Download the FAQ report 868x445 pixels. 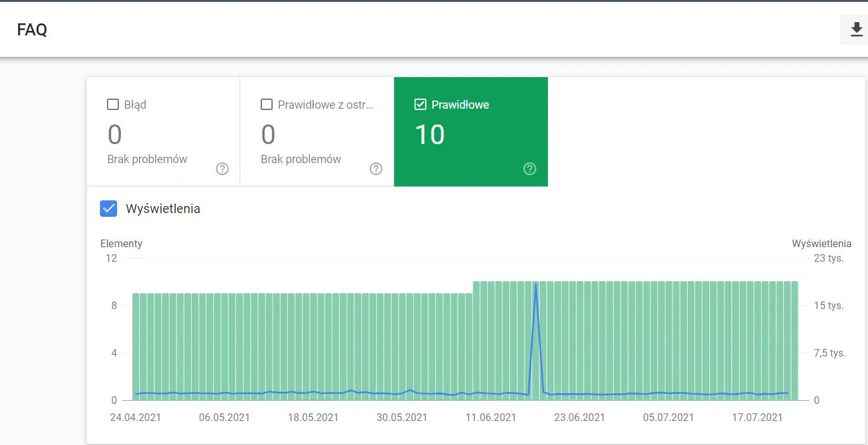tap(856, 30)
